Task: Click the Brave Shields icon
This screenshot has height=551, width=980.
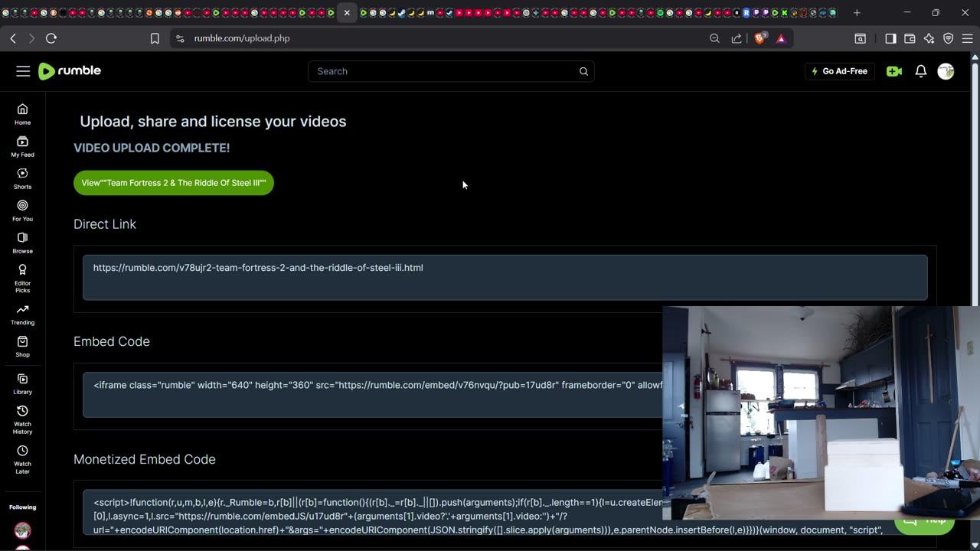Action: tap(760, 38)
